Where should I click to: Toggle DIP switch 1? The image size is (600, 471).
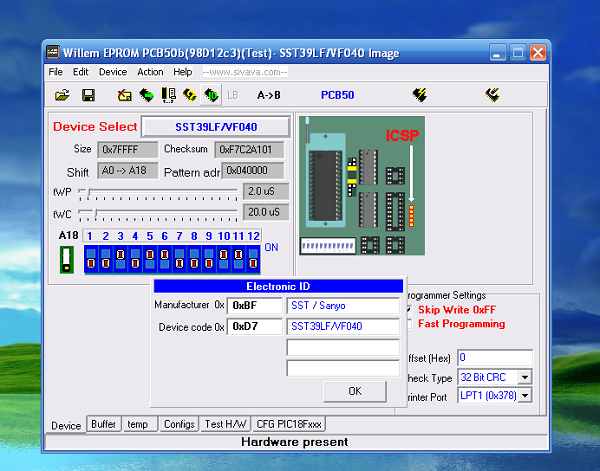[x=91, y=259]
